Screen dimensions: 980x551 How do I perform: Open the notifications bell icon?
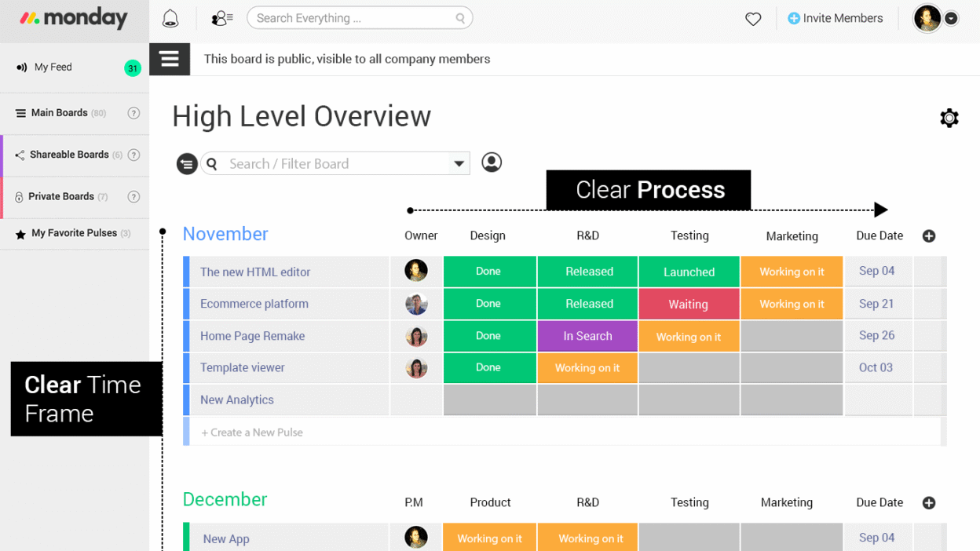coord(170,18)
